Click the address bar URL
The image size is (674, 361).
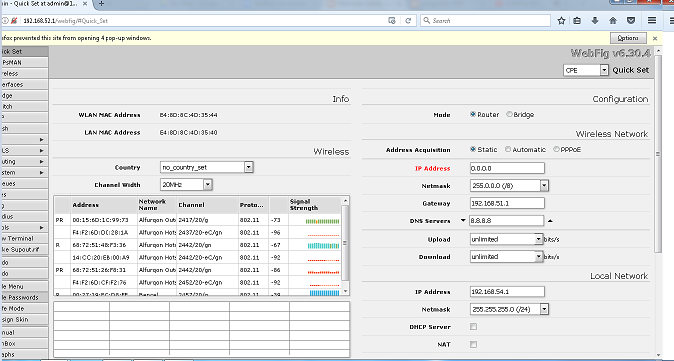tap(65, 21)
